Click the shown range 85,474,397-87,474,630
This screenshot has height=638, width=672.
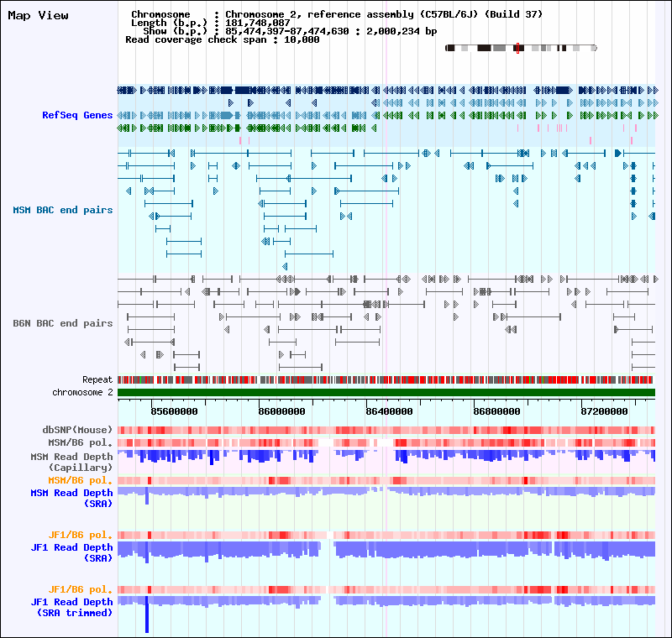(x=287, y=31)
